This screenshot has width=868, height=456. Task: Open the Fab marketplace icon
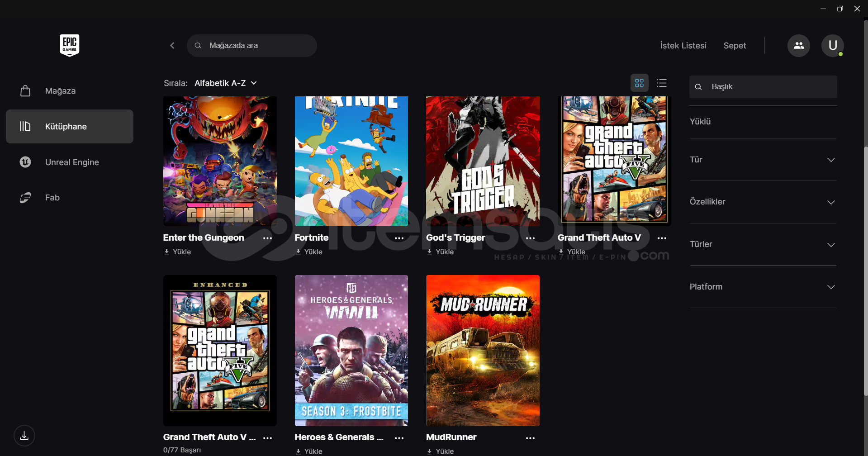click(x=25, y=198)
